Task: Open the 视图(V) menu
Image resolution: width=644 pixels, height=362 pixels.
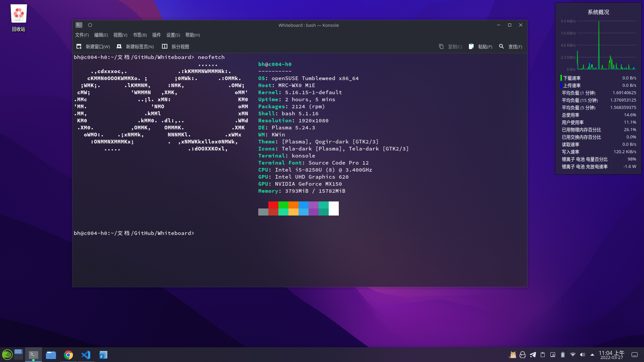Action: tap(120, 35)
